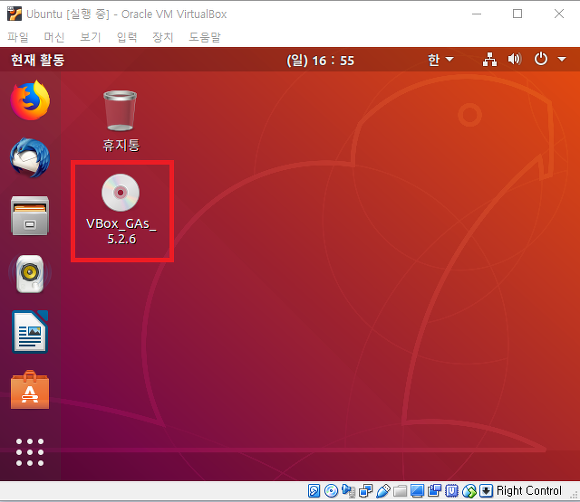Image resolution: width=580 pixels, height=502 pixels.
Task: Close the VirtualBox window
Action: 559,14
